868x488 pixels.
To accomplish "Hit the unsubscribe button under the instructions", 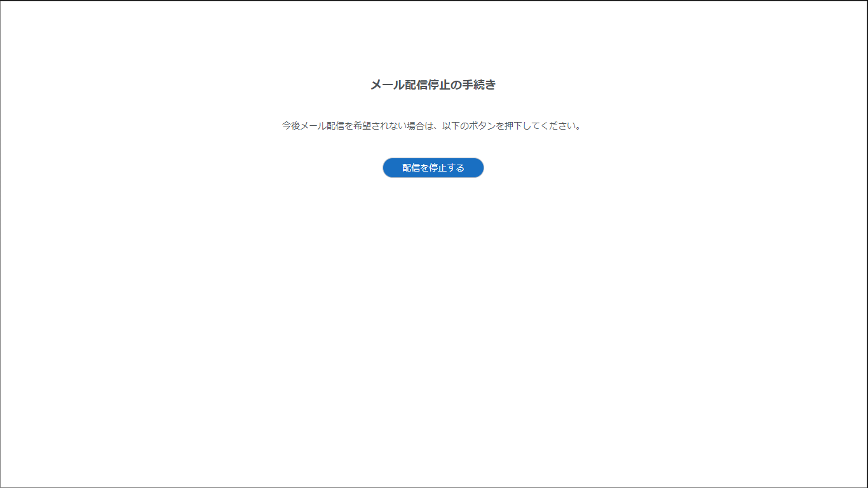I will (x=433, y=168).
